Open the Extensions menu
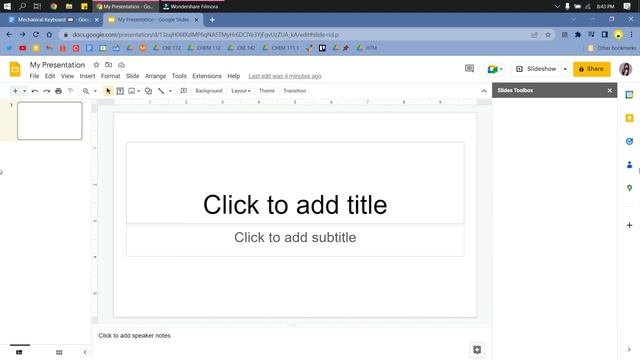640x360 pixels. point(207,76)
